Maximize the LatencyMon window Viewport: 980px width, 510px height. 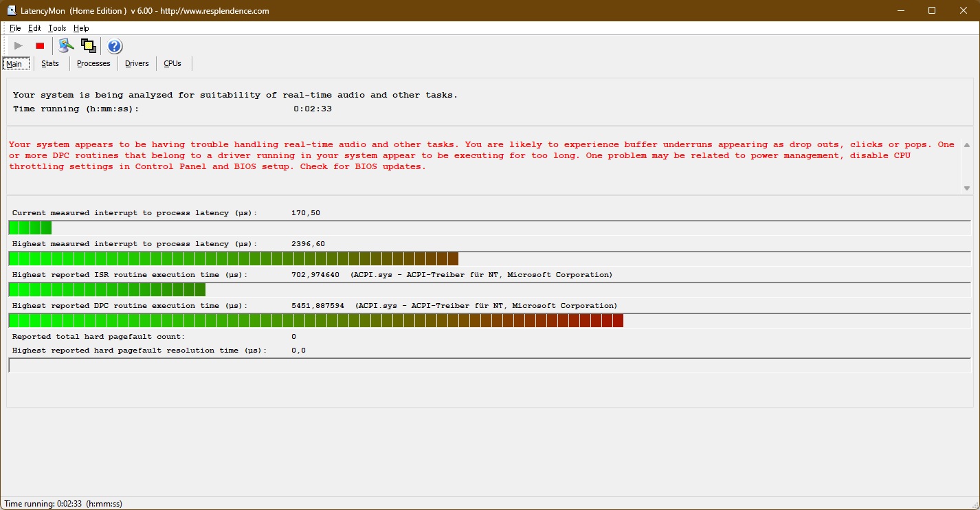(932, 10)
